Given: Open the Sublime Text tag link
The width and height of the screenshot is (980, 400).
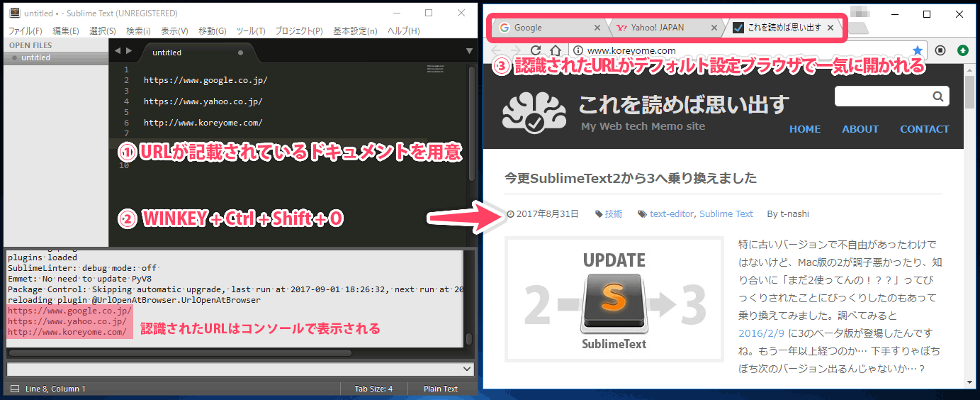Looking at the screenshot, I should (x=726, y=213).
